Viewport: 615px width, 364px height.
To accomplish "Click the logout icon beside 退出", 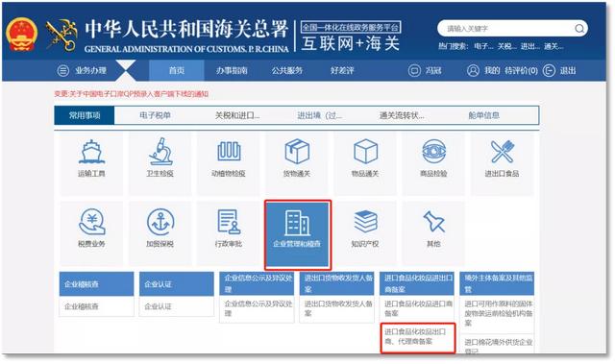I will click(549, 70).
